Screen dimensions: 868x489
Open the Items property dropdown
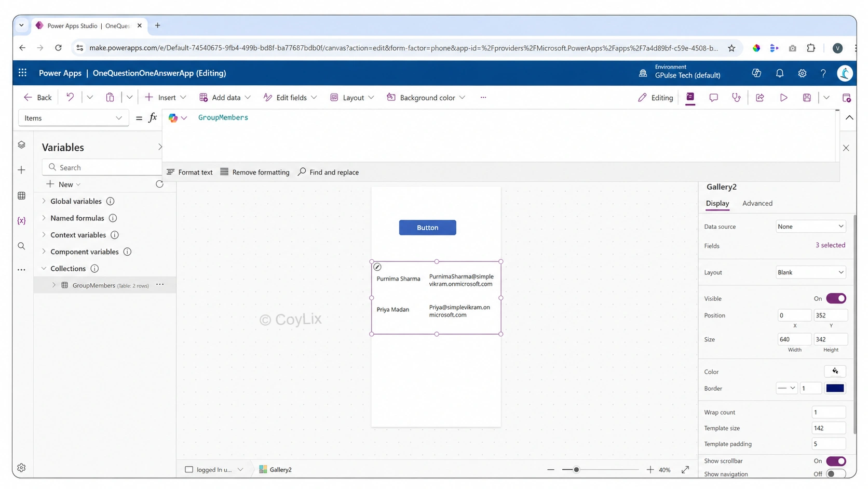[73, 118]
